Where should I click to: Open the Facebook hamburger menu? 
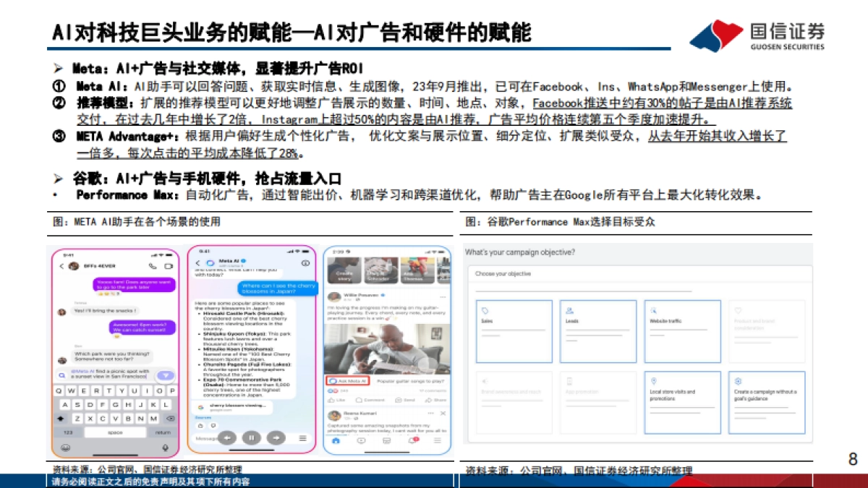point(437,440)
